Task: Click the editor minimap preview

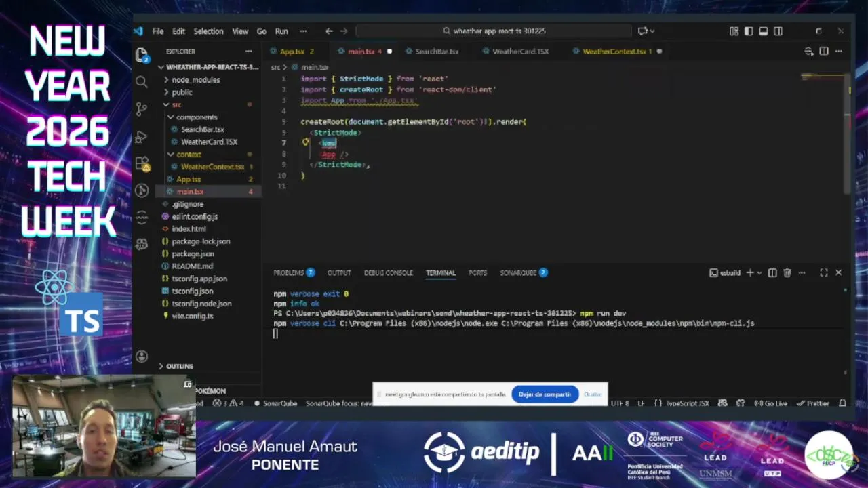Action: pos(823,77)
